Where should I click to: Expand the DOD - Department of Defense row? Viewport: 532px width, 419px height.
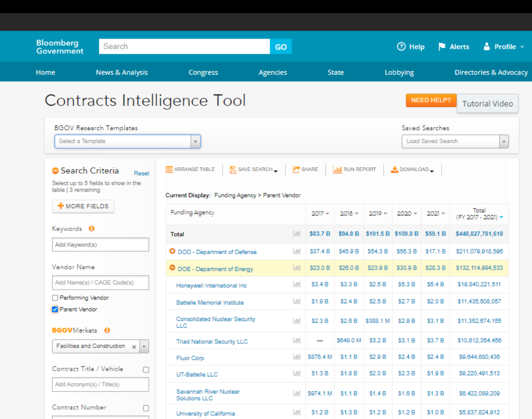(172, 251)
